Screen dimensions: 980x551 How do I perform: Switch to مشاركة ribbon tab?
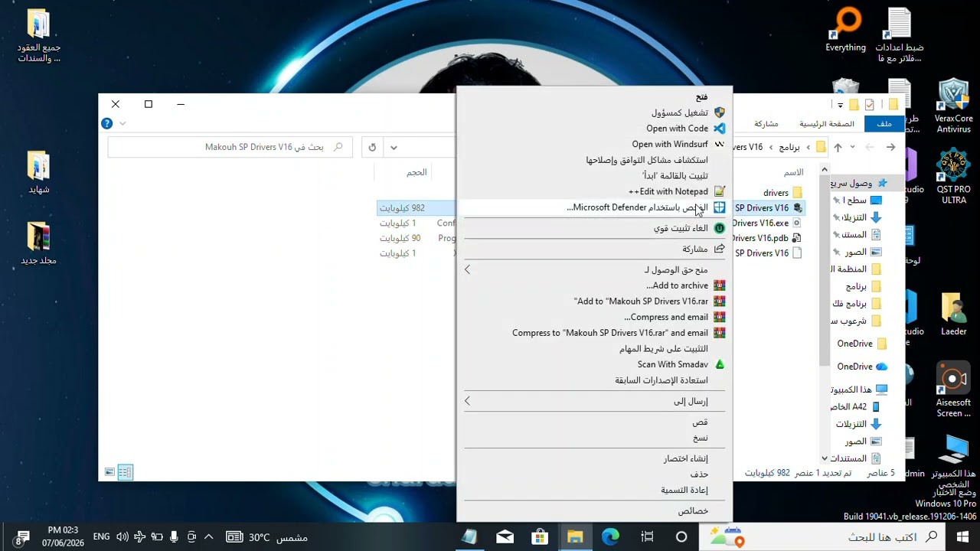click(x=766, y=123)
